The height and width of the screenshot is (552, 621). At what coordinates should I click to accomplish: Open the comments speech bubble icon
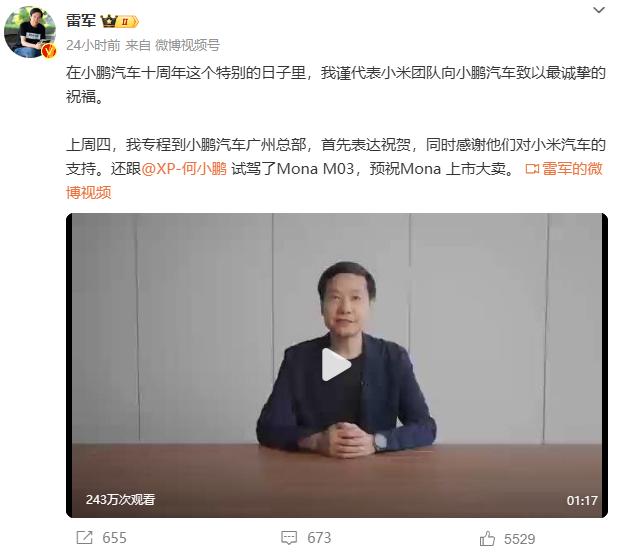click(x=289, y=538)
